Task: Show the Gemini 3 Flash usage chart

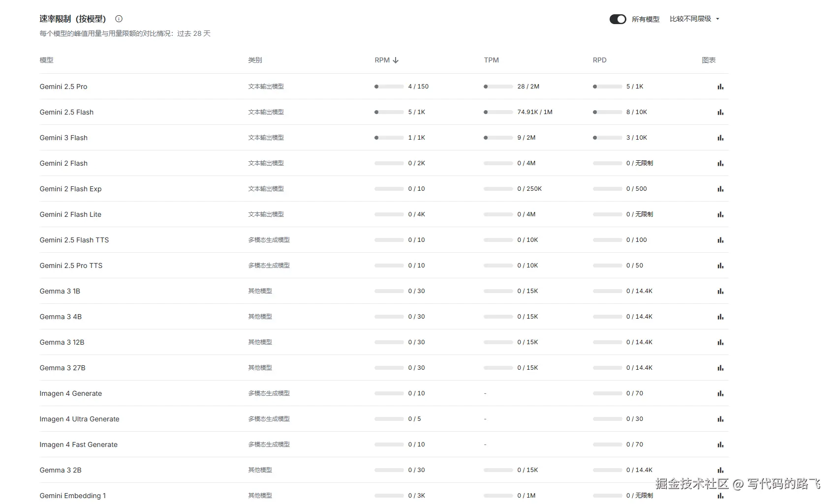Action: click(x=720, y=138)
